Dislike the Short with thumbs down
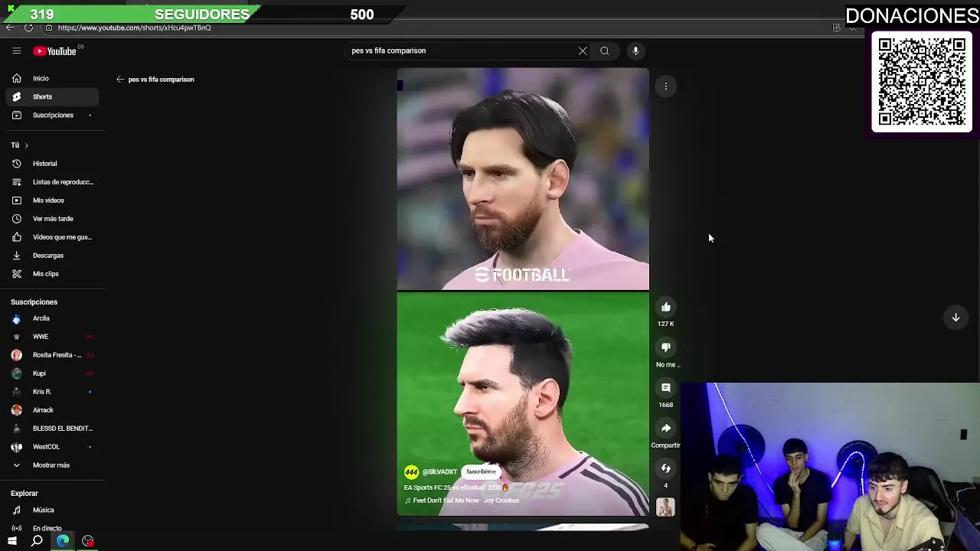 666,347
